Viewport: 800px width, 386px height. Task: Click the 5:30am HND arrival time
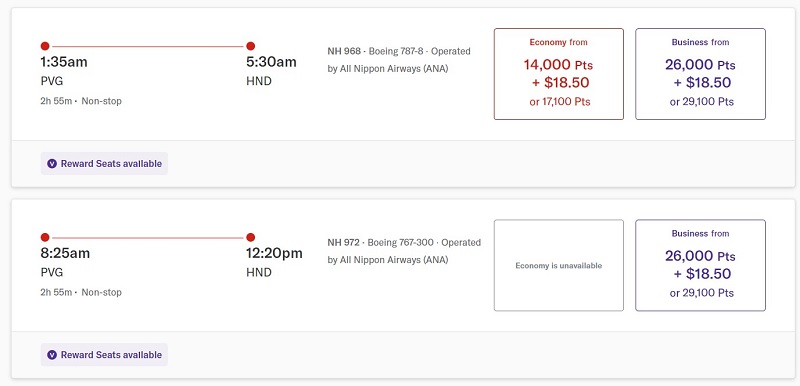271,62
